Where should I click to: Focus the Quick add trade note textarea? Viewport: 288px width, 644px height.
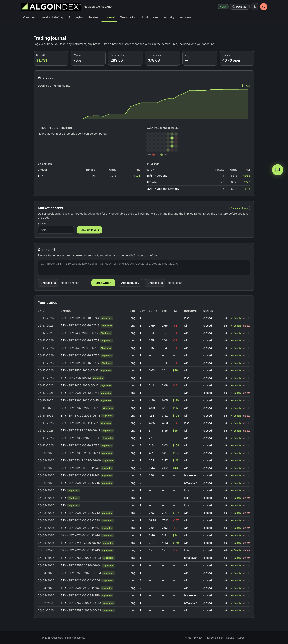pyautogui.click(x=144, y=268)
